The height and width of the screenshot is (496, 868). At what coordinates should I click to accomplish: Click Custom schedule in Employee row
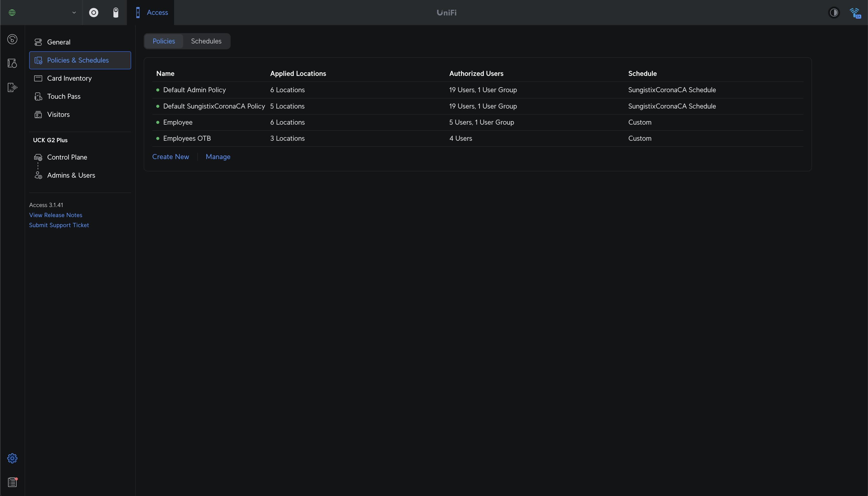coord(640,122)
